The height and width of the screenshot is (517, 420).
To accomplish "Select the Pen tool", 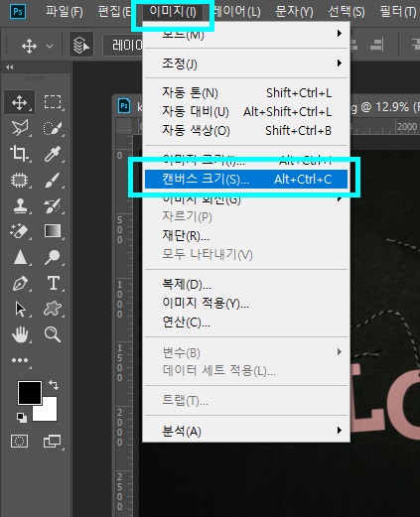I will (20, 284).
